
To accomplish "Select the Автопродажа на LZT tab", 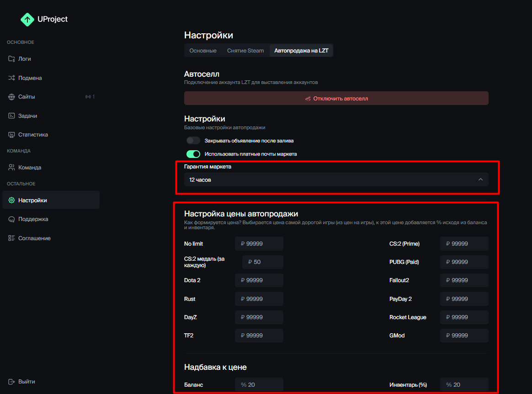I will click(301, 51).
